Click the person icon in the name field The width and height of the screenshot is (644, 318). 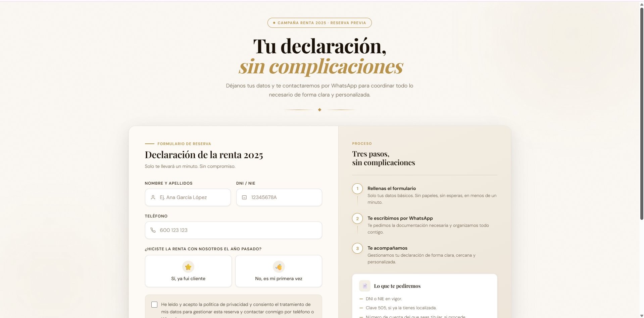coord(153,197)
